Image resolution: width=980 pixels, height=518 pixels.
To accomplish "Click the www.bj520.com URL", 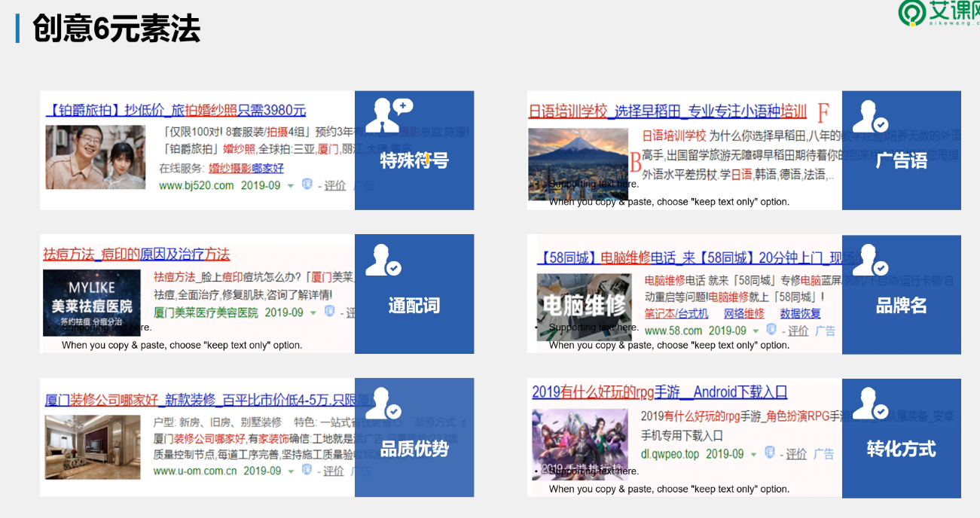I will [197, 185].
